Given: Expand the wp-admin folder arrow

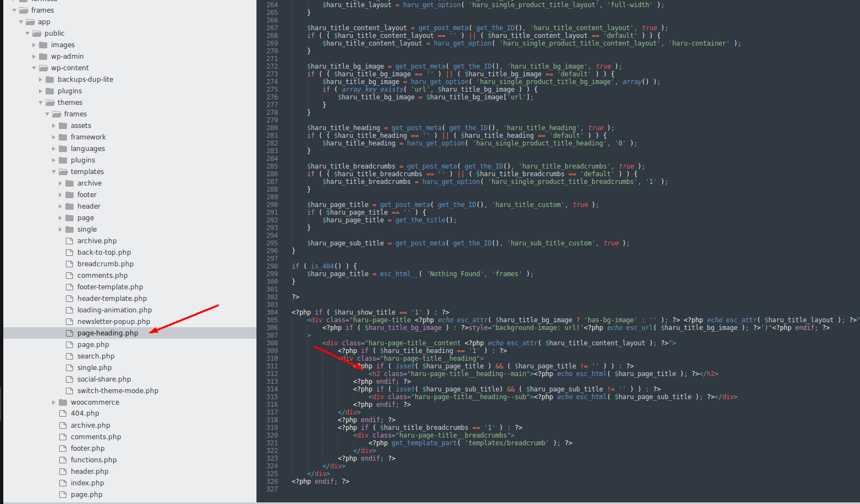Looking at the screenshot, I should [34, 57].
